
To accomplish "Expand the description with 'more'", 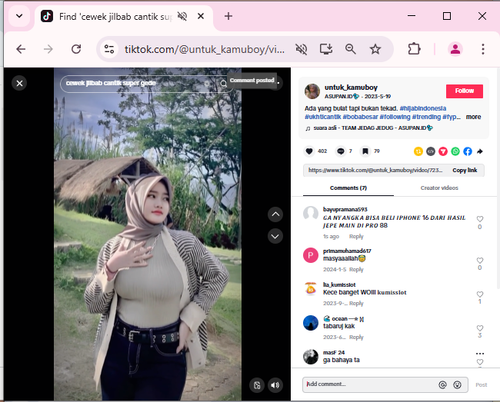I will click(473, 117).
